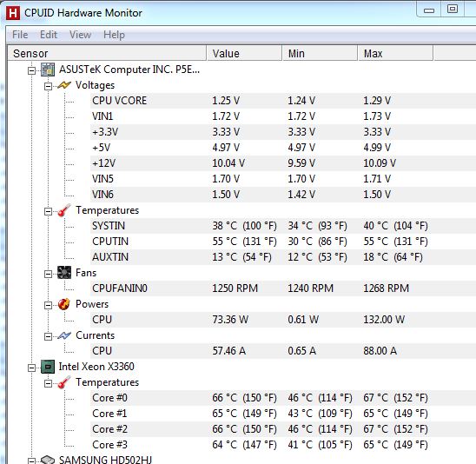
Task: Click the 132.00 W max power value
Action: tap(384, 320)
